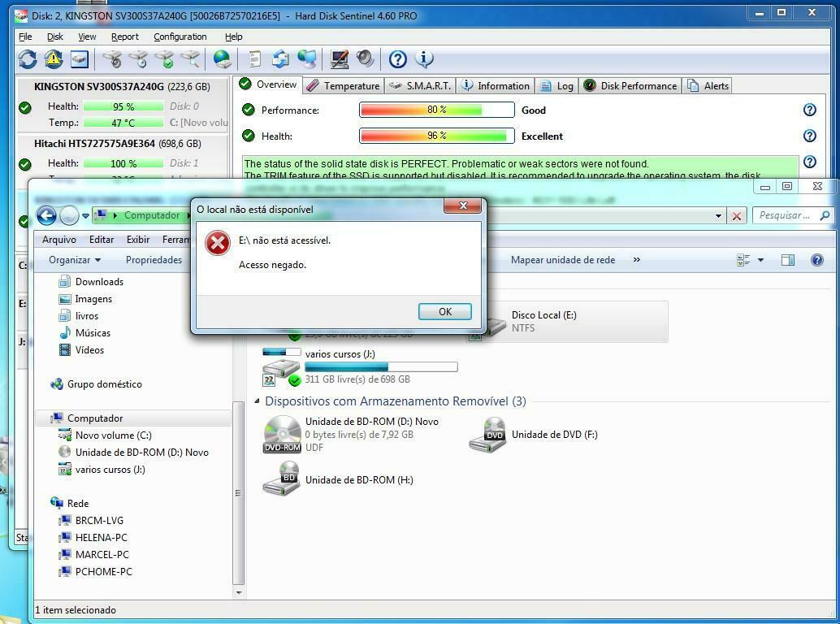Open the Exibir menu in Explorer
This screenshot has height=624, width=840.
coord(137,240)
